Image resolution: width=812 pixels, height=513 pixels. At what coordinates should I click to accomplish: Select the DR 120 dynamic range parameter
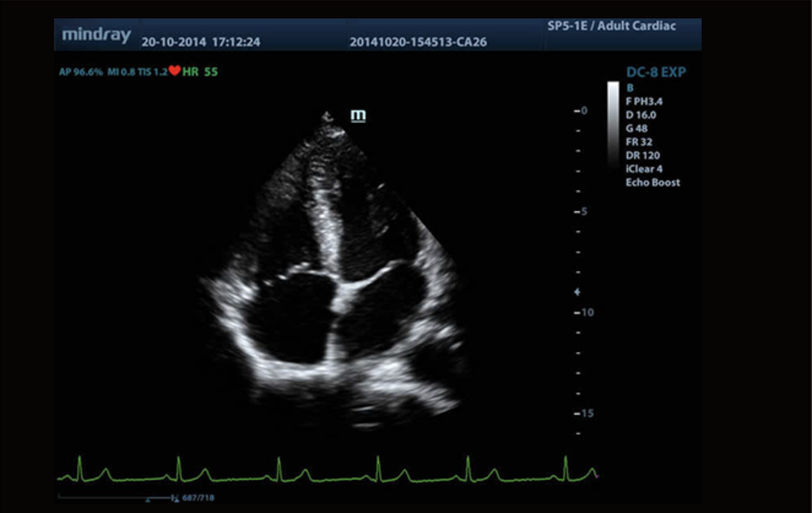pyautogui.click(x=643, y=155)
